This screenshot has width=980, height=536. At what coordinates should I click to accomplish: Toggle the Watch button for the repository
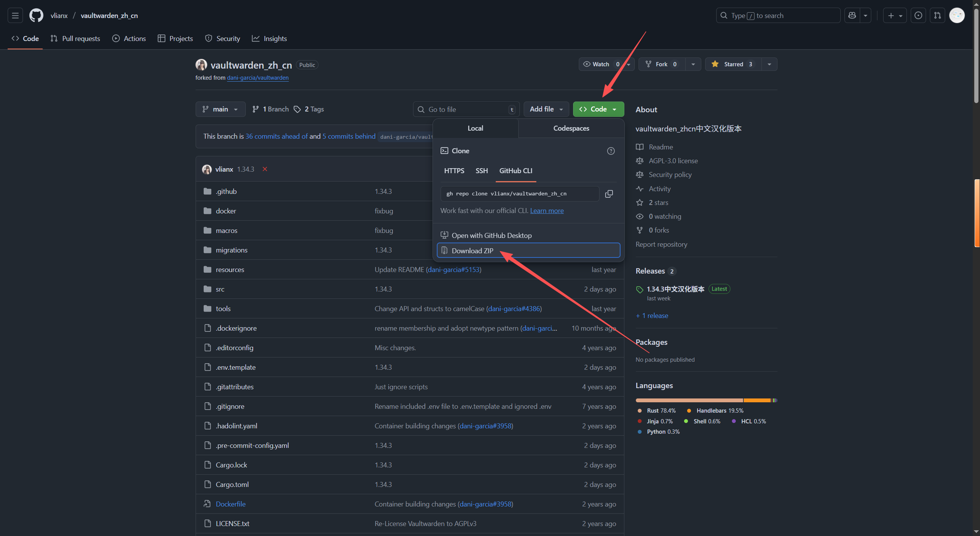coord(599,64)
